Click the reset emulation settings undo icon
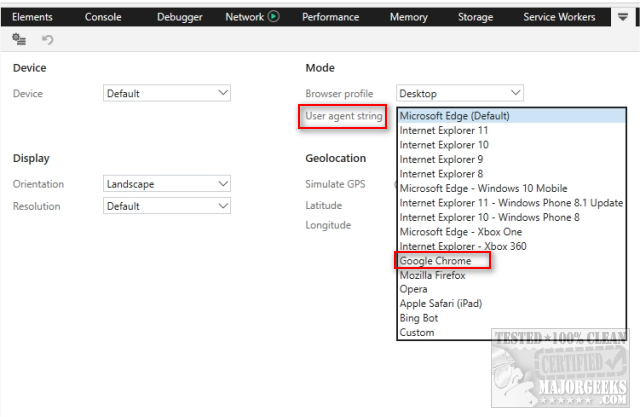This screenshot has height=417, width=640. 47,39
